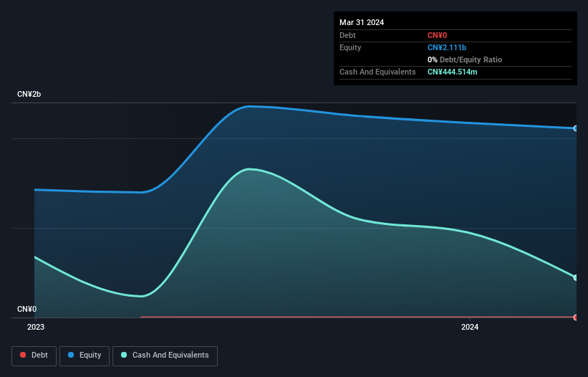588x377 pixels.
Task: Click the teal Cash And Equivalents legend dot
Action: 124,355
